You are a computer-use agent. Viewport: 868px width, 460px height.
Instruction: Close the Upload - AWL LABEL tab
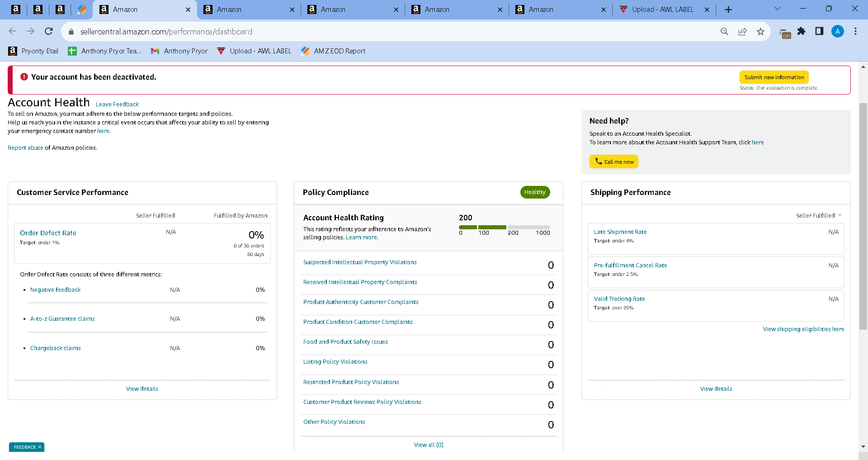point(707,9)
